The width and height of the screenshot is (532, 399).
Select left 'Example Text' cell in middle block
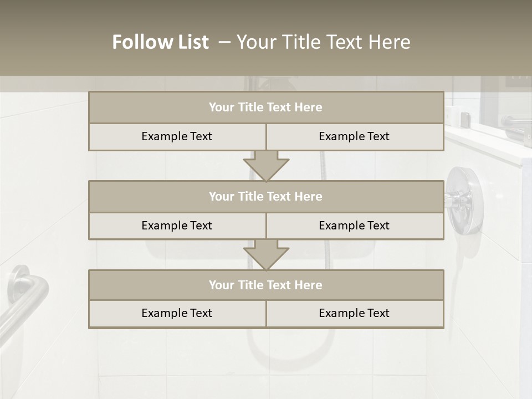coord(177,226)
